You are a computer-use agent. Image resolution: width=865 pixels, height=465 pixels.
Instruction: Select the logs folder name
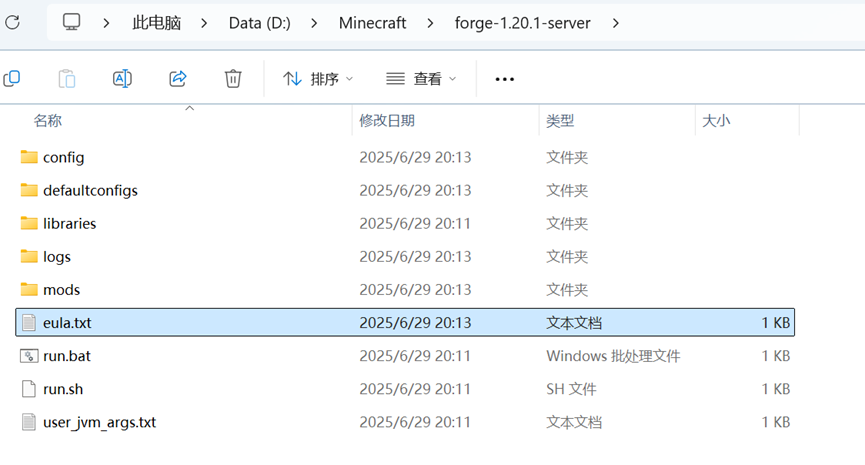click(57, 257)
